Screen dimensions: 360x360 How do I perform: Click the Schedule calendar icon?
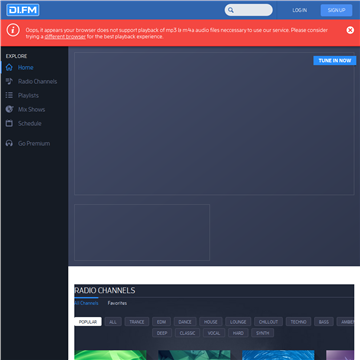click(9, 123)
